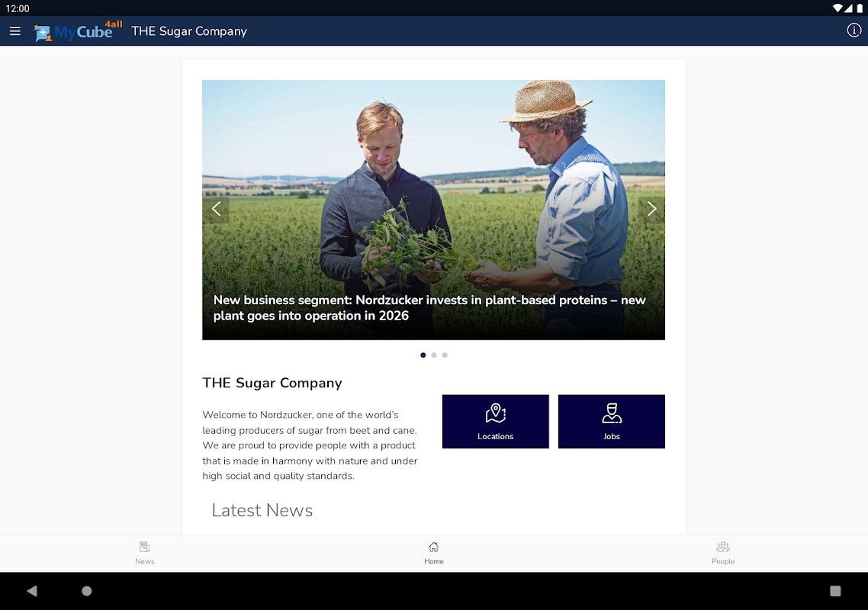The image size is (868, 610).
Task: Tap the Wi-Fi status icon
Action: (837, 8)
